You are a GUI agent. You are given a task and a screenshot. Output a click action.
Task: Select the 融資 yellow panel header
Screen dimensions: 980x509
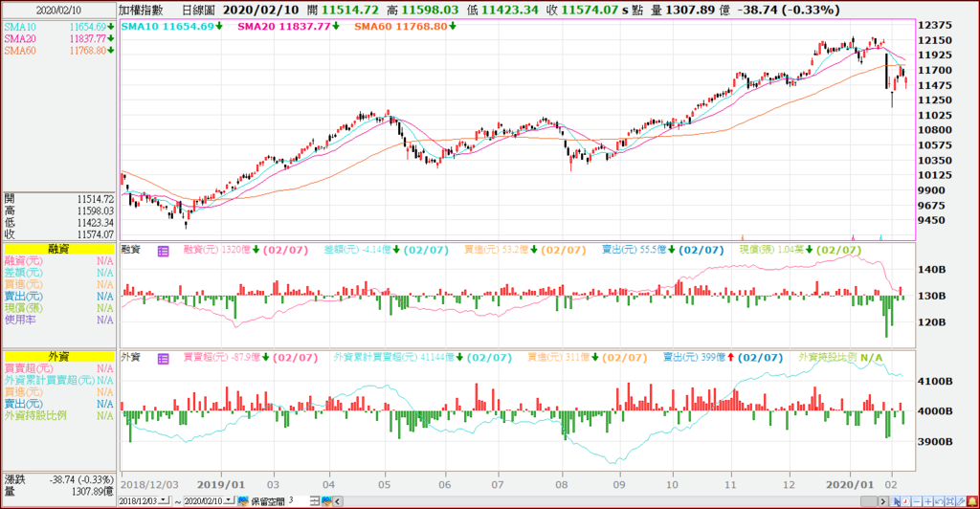click(x=58, y=249)
